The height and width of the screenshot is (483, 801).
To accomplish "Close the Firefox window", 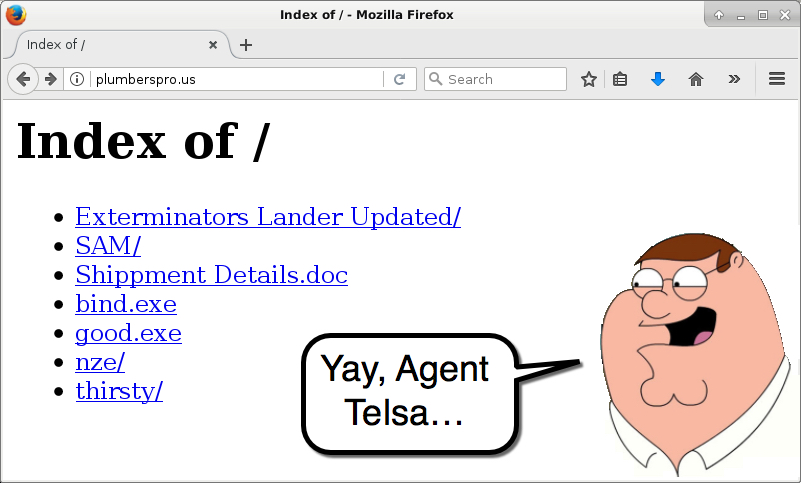I will (x=785, y=15).
